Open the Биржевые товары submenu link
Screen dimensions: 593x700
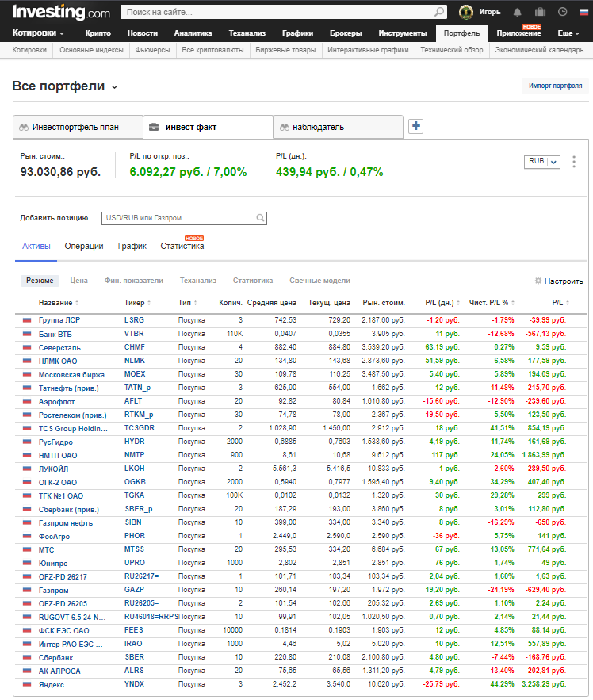[285, 50]
